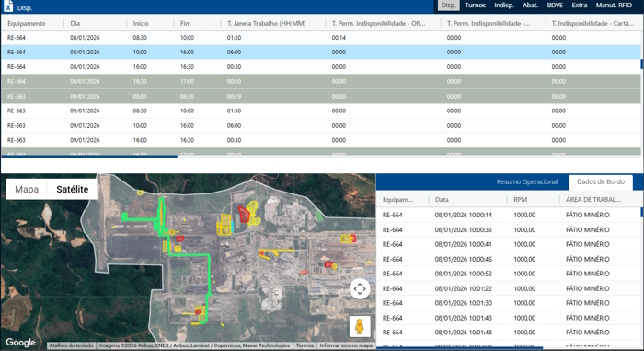
Task: Sort by Fim column header
Action: point(185,23)
